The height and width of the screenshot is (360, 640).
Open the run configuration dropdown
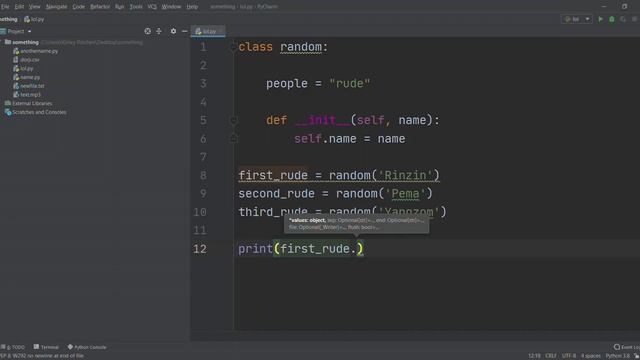(577, 19)
